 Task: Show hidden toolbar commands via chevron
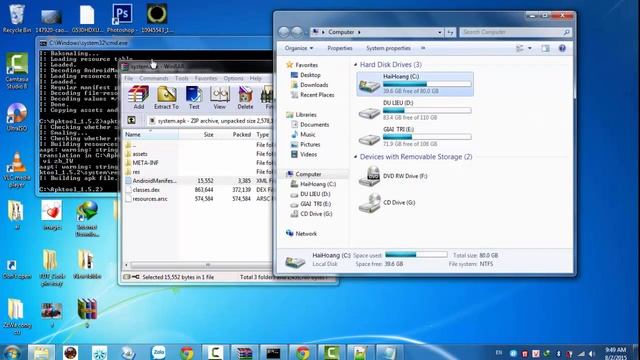point(423,48)
